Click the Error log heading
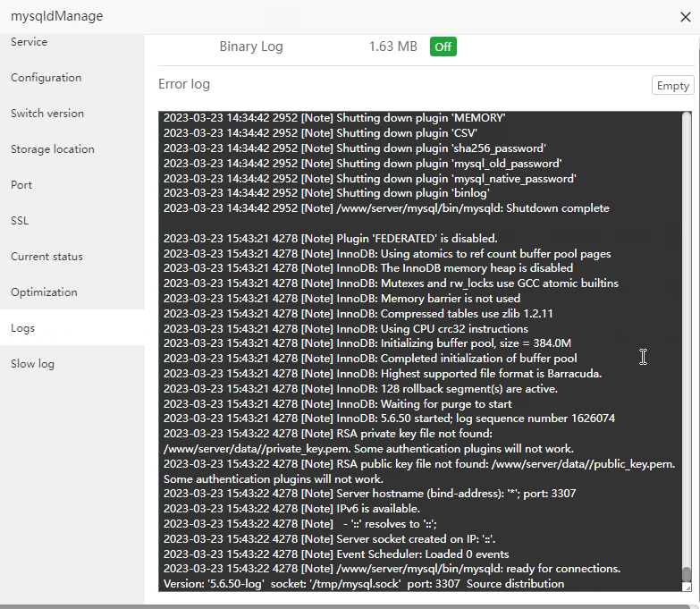The height and width of the screenshot is (609, 700). point(184,85)
